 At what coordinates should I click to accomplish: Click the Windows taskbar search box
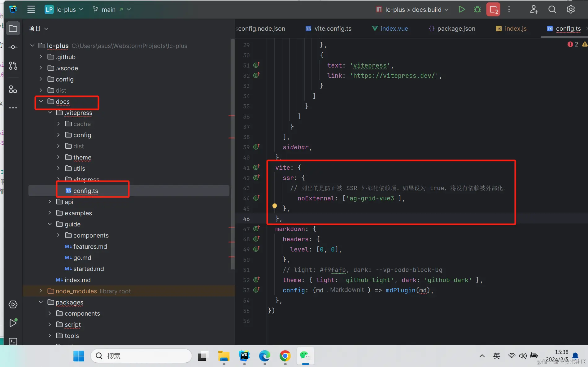coord(141,356)
